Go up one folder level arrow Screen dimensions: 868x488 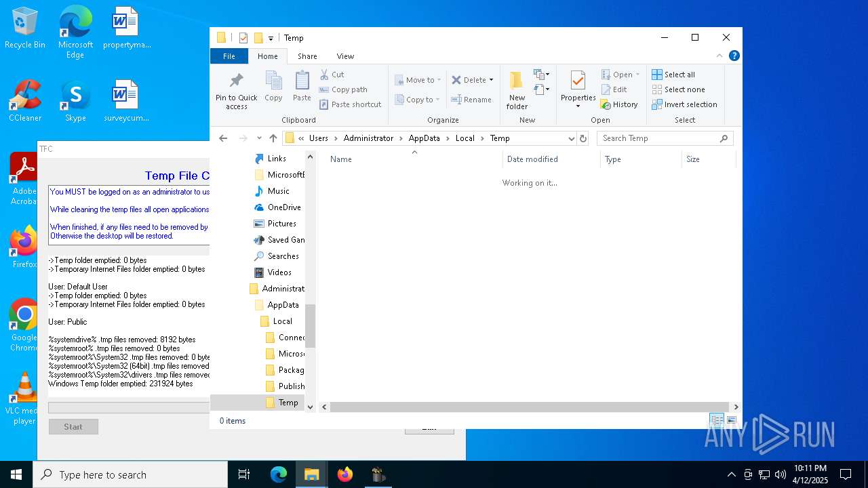click(273, 138)
